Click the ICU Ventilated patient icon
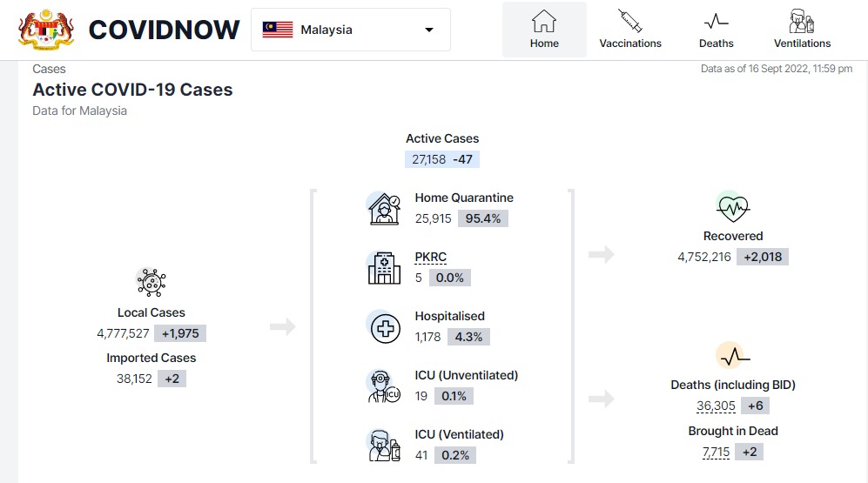Image resolution: width=868 pixels, height=483 pixels. [384, 446]
